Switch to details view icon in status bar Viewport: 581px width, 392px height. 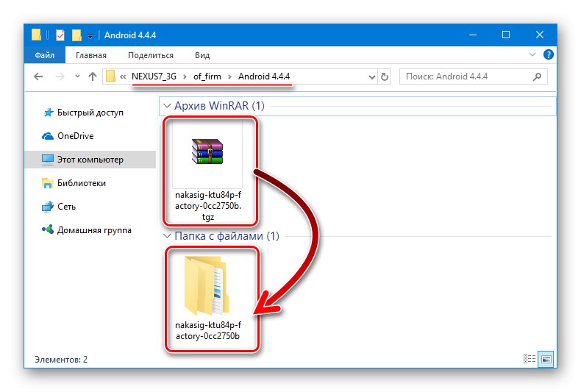529,359
